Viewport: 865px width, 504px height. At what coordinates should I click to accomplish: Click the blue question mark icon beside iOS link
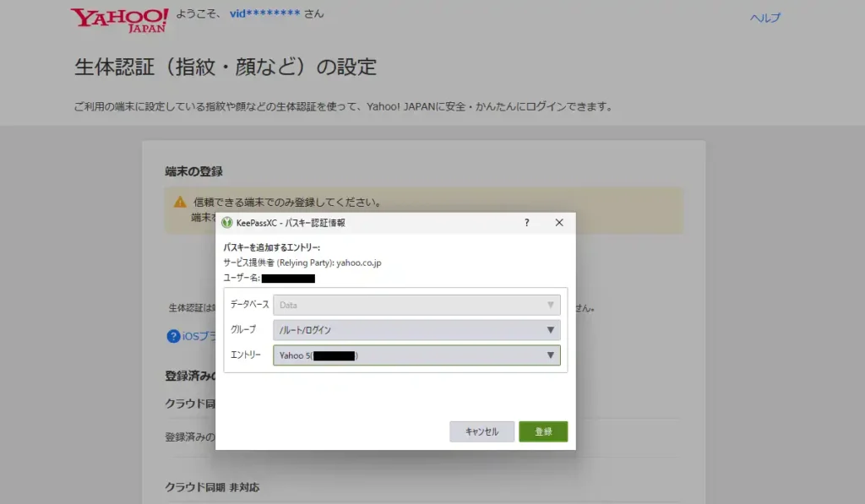pos(173,336)
